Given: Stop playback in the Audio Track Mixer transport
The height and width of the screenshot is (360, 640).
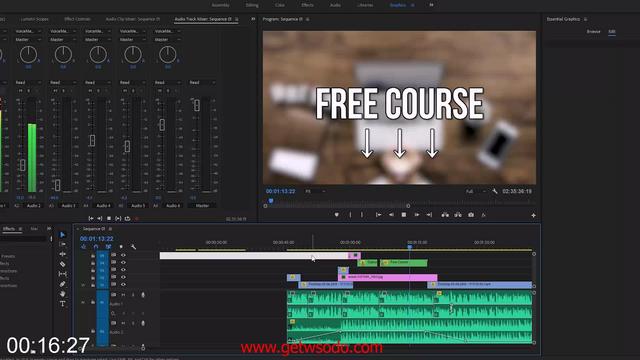Looking at the screenshot, I should (x=109, y=219).
